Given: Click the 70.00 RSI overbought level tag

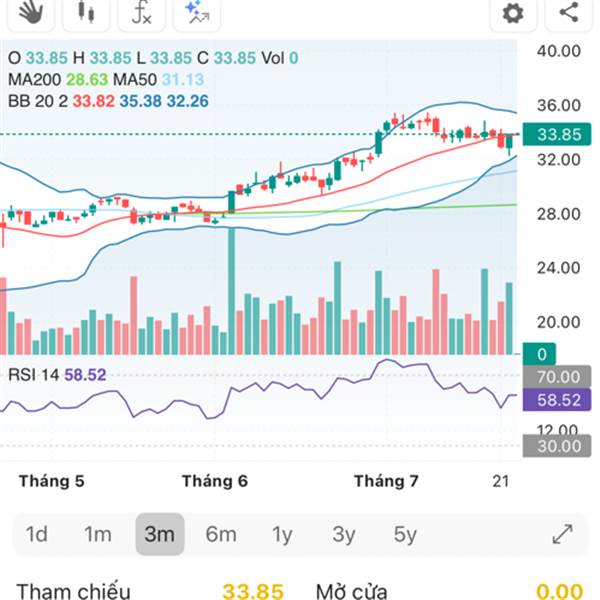Looking at the screenshot, I should (557, 377).
